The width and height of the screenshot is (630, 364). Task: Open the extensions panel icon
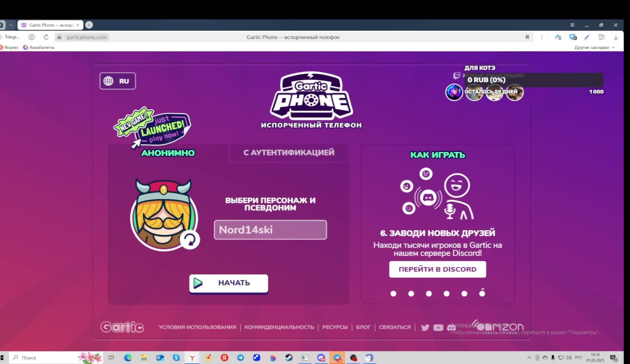coord(601,37)
